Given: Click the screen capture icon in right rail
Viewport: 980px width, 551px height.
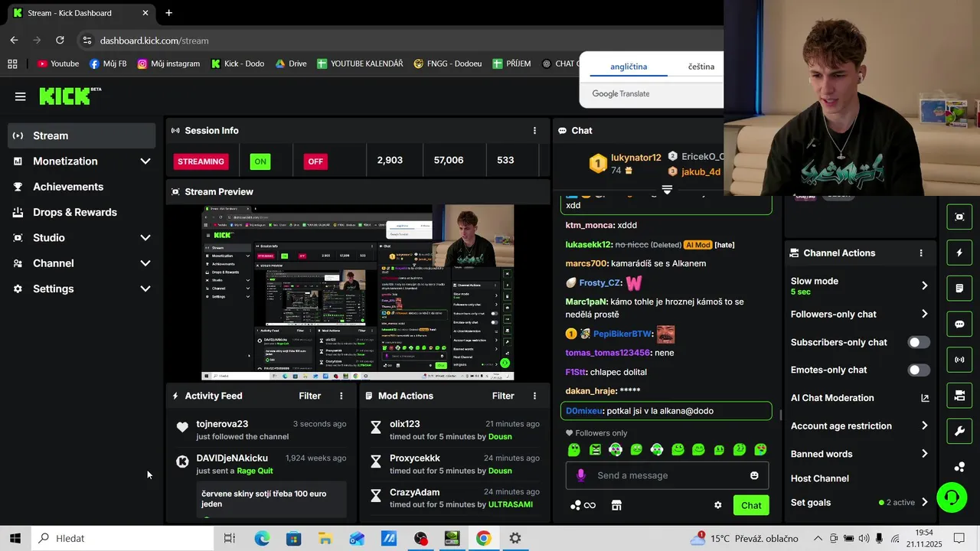Looking at the screenshot, I should point(959,217).
